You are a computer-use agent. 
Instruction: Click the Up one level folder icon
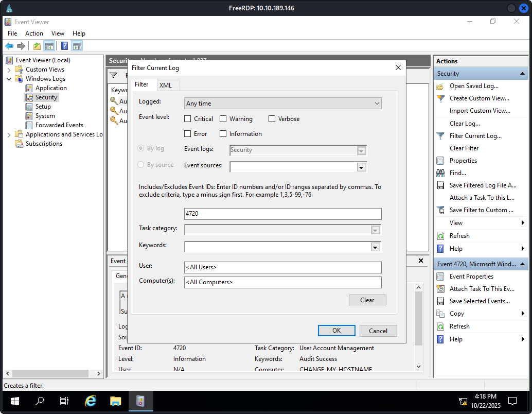click(37, 46)
